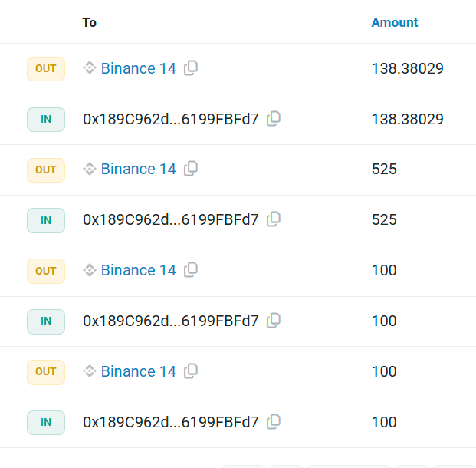Click amount 138.38029 in IN row
The image size is (476, 468).
click(x=407, y=119)
